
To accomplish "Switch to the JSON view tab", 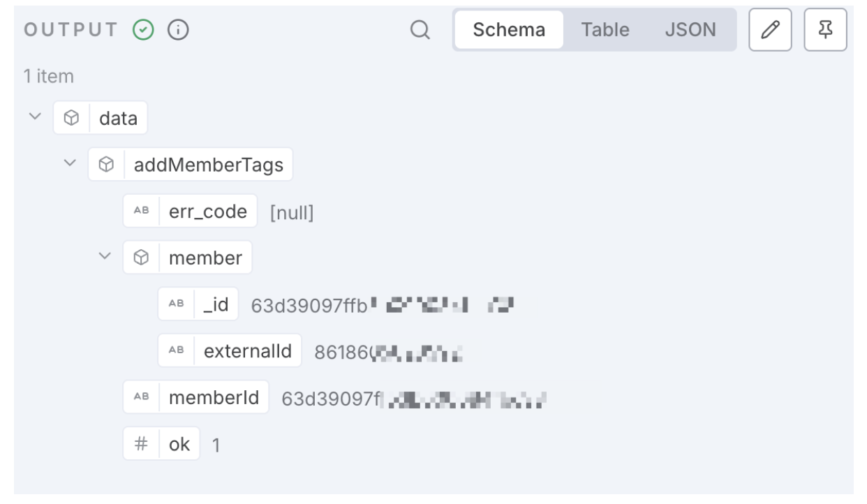I will (x=690, y=30).
